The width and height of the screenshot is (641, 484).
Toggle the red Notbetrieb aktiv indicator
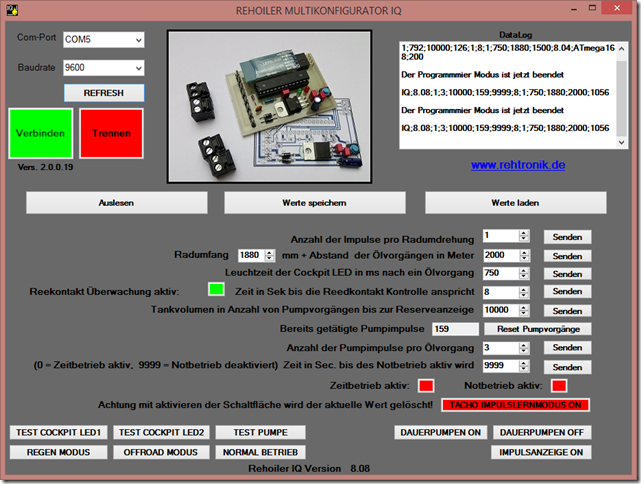[x=559, y=385]
